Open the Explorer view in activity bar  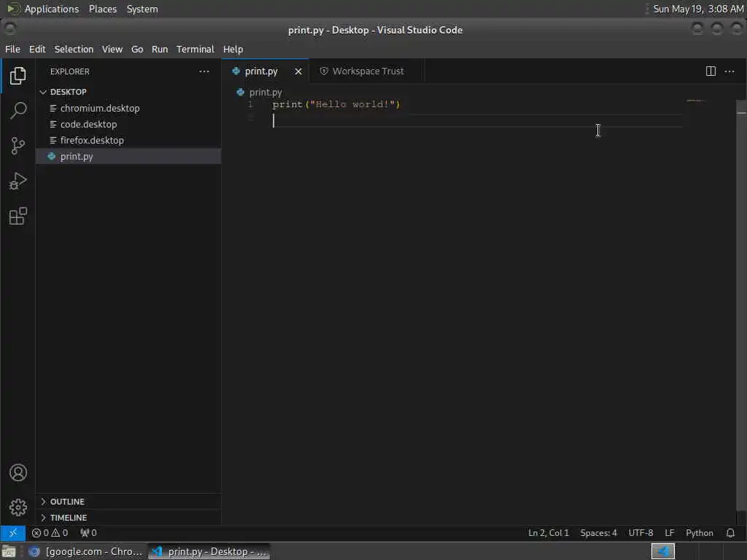(x=18, y=76)
